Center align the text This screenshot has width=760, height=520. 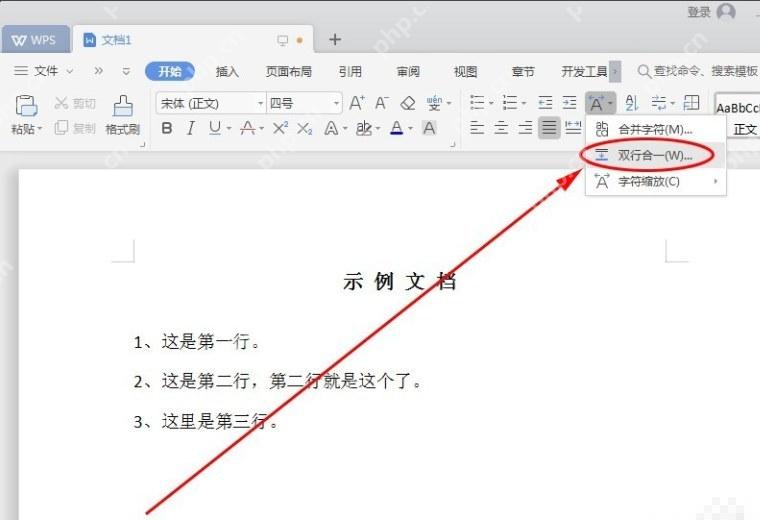click(x=501, y=128)
